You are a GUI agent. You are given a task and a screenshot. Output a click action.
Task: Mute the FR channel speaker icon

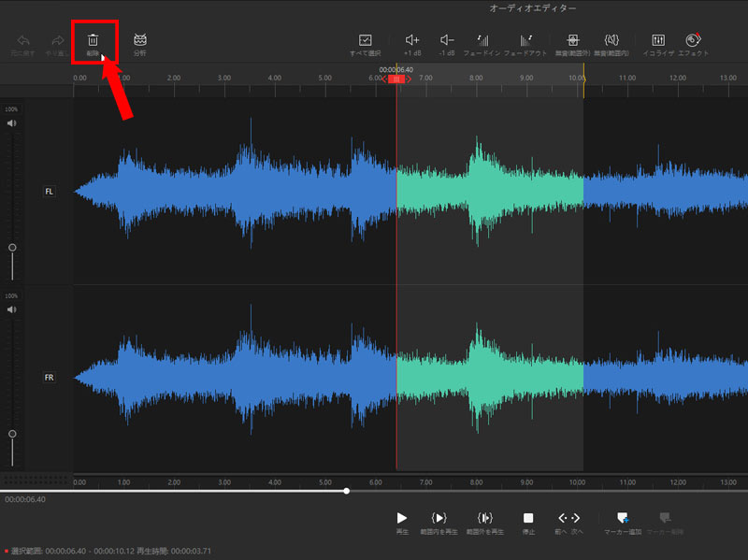coord(12,309)
